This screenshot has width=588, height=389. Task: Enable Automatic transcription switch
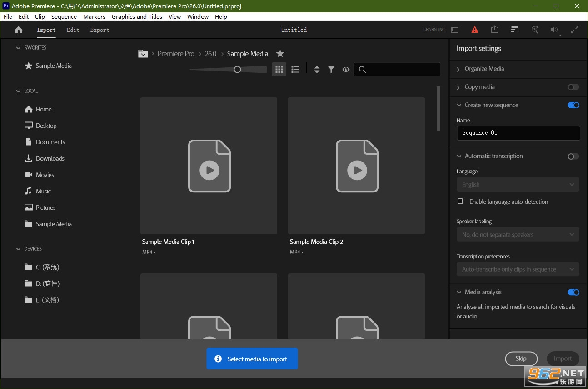tap(573, 157)
